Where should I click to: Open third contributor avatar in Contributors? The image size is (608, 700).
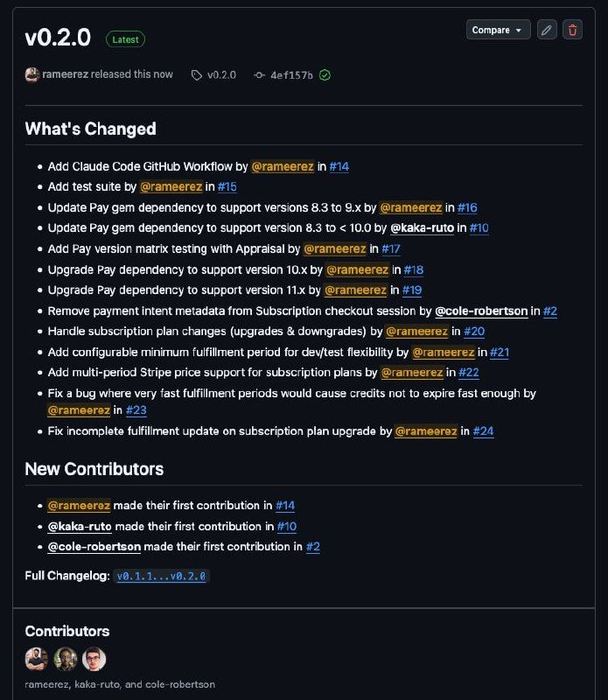pyautogui.click(x=94, y=659)
